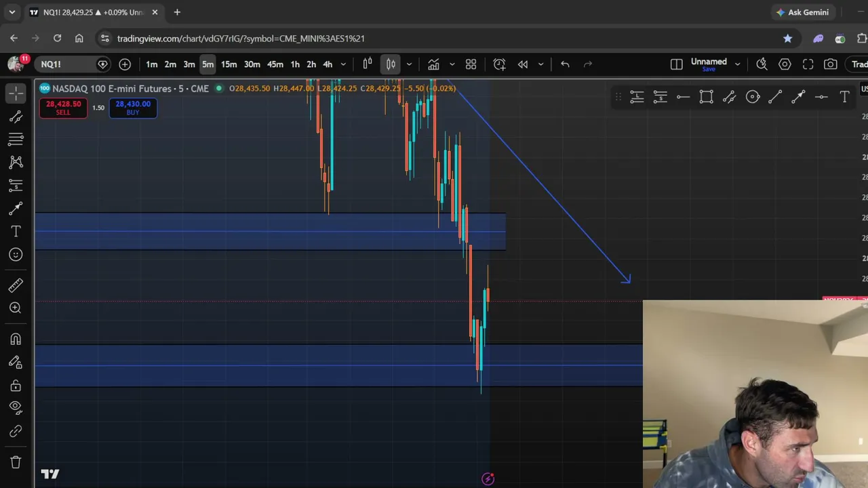The height and width of the screenshot is (488, 868).
Task: Take a chart snapshot with camera icon
Action: click(x=831, y=64)
